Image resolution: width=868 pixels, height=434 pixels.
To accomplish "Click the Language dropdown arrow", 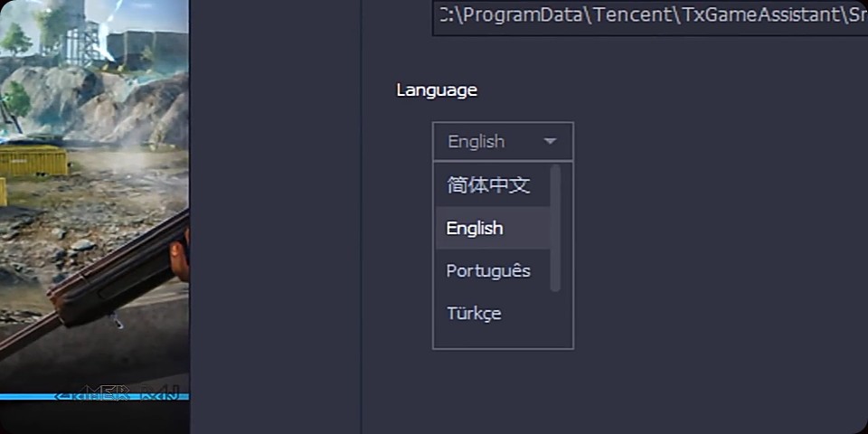I will pyautogui.click(x=550, y=142).
